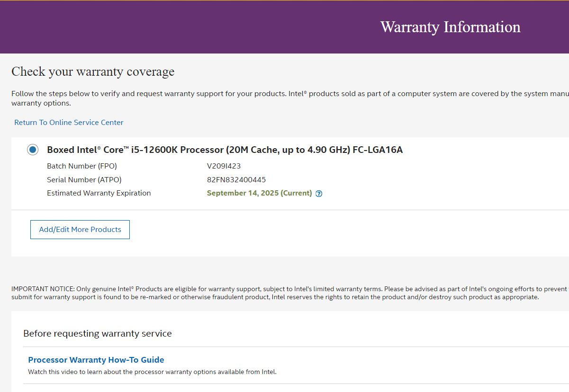Image resolution: width=569 pixels, height=392 pixels.
Task: Click the warranty expiration help icon
Action: (x=319, y=193)
